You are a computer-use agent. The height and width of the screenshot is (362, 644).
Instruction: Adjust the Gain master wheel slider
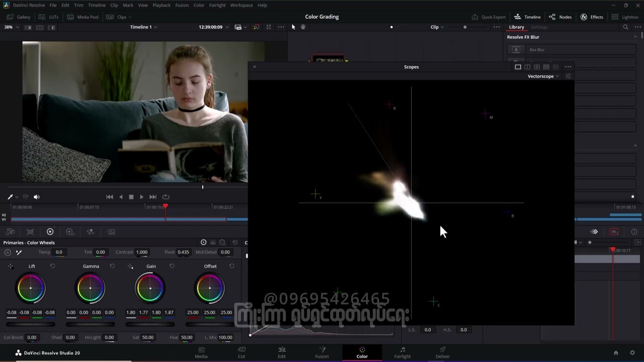click(150, 324)
